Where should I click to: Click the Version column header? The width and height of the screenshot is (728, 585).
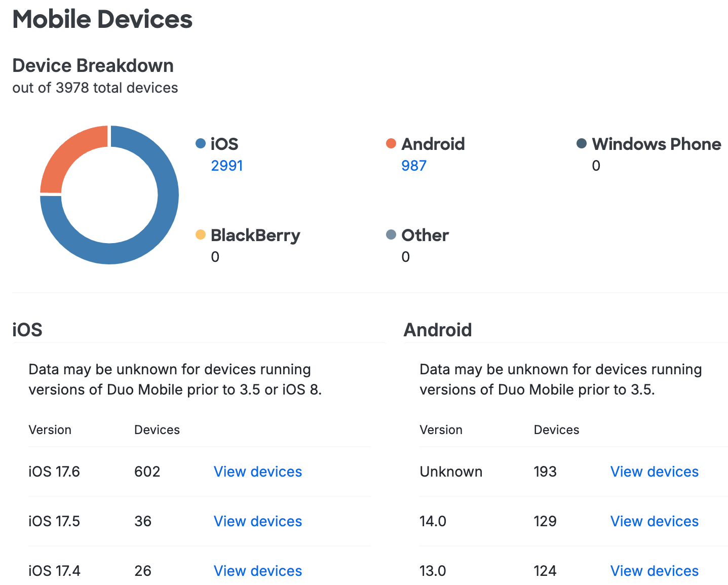click(50, 430)
